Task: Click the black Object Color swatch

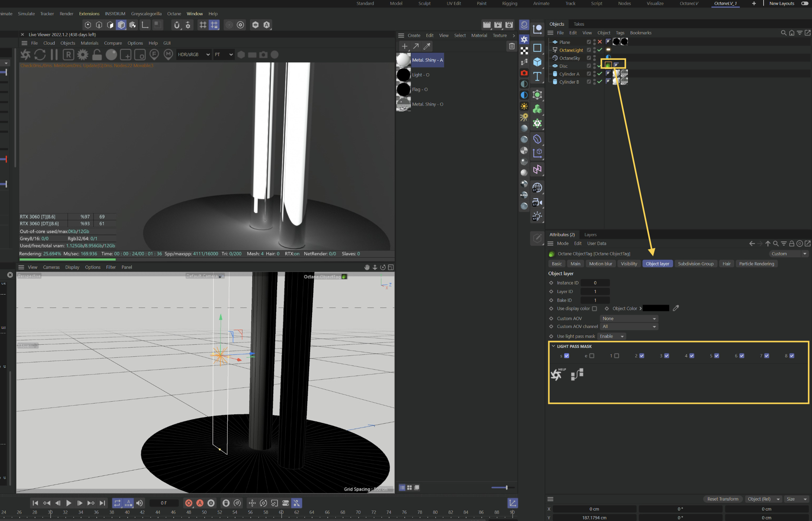Action: tap(656, 308)
